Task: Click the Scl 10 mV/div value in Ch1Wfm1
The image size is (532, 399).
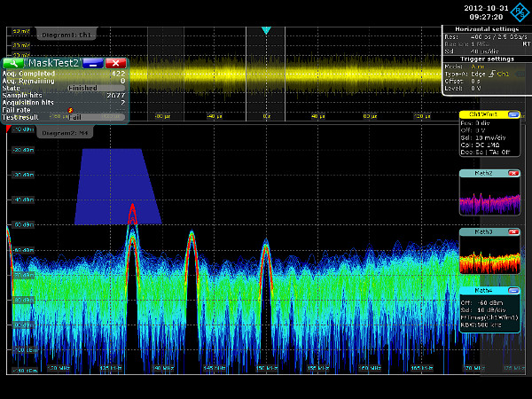Action: pos(489,137)
